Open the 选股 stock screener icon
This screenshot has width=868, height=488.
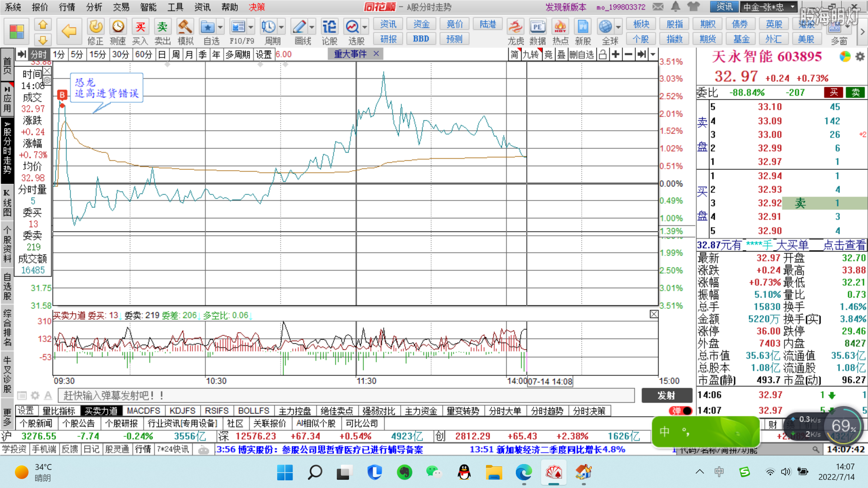coord(352,27)
